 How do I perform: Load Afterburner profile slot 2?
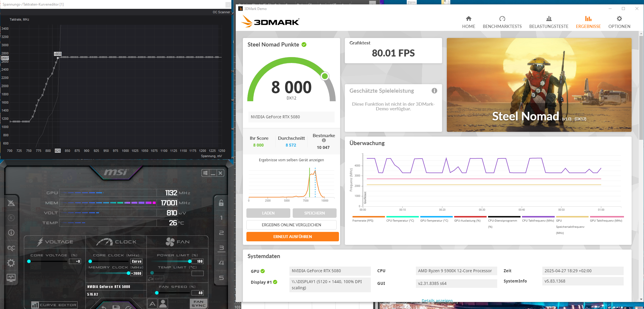pos(221,233)
